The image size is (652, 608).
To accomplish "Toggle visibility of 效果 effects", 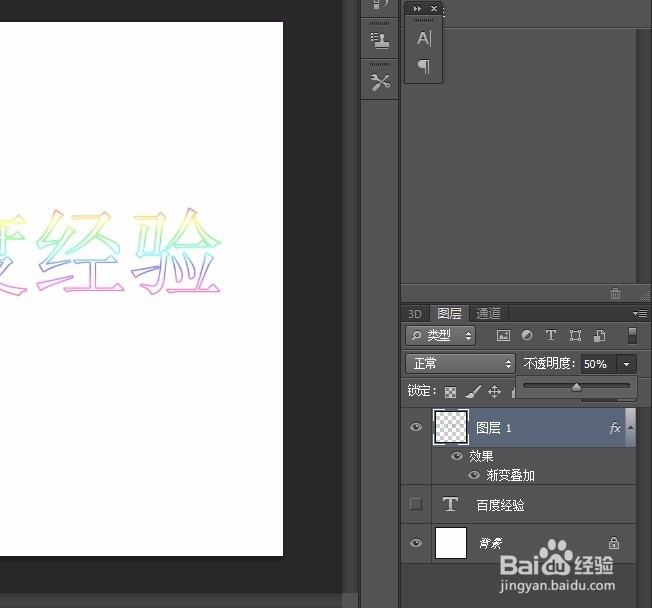I will (457, 456).
